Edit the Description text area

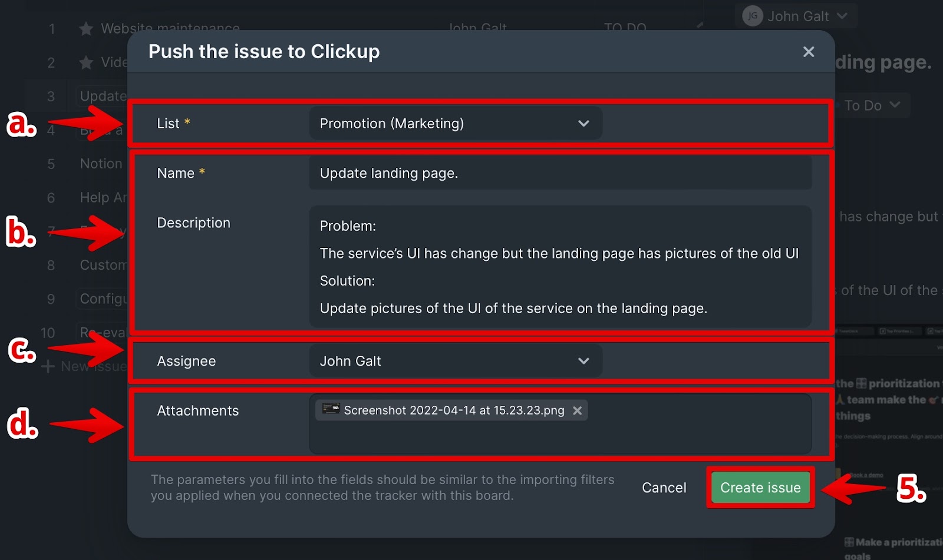pos(560,267)
